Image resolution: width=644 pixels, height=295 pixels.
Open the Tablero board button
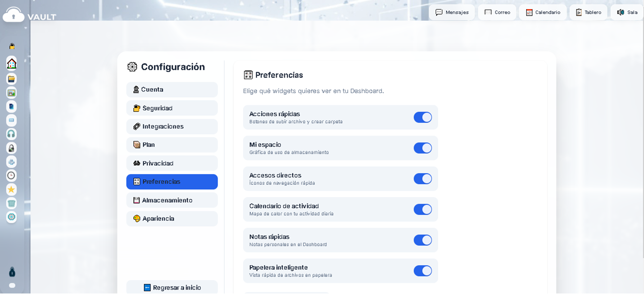589,12
